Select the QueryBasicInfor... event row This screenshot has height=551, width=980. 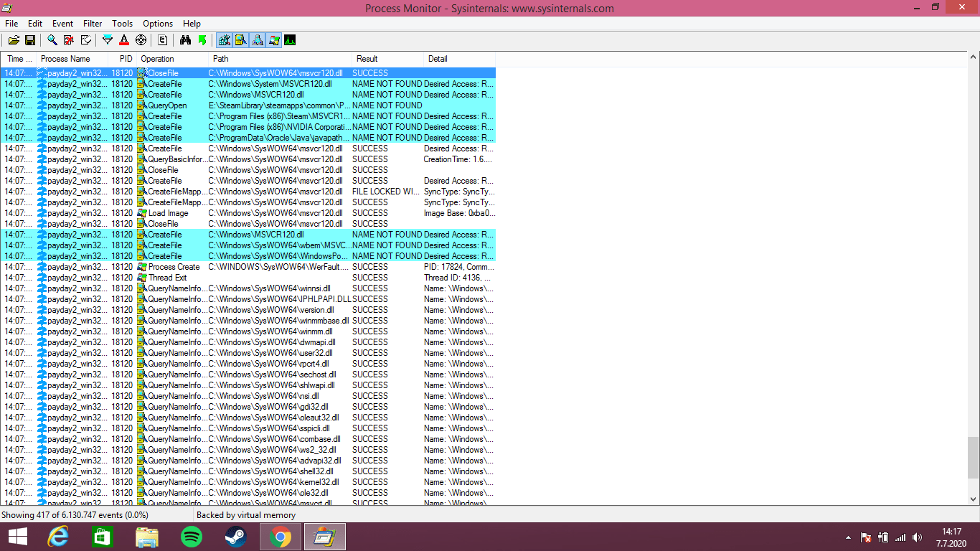coord(248,159)
